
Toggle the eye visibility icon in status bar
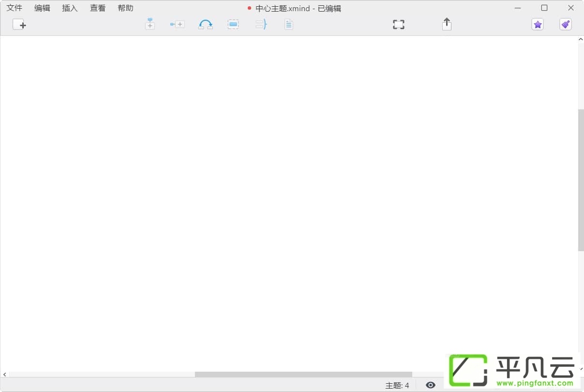point(431,385)
